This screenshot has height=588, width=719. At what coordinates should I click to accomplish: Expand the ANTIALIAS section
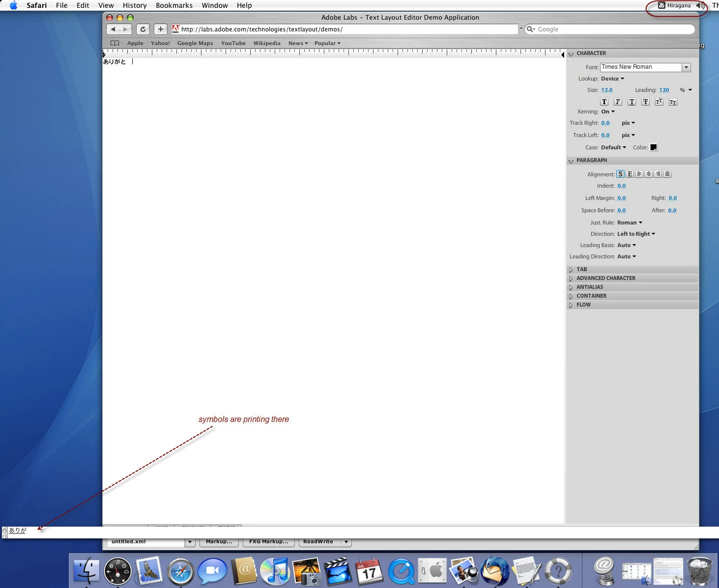click(x=571, y=287)
